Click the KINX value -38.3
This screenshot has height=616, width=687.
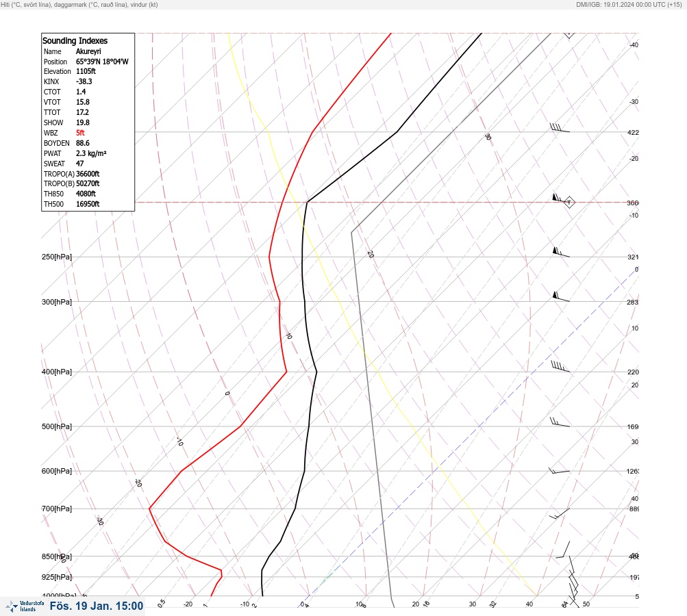(84, 81)
